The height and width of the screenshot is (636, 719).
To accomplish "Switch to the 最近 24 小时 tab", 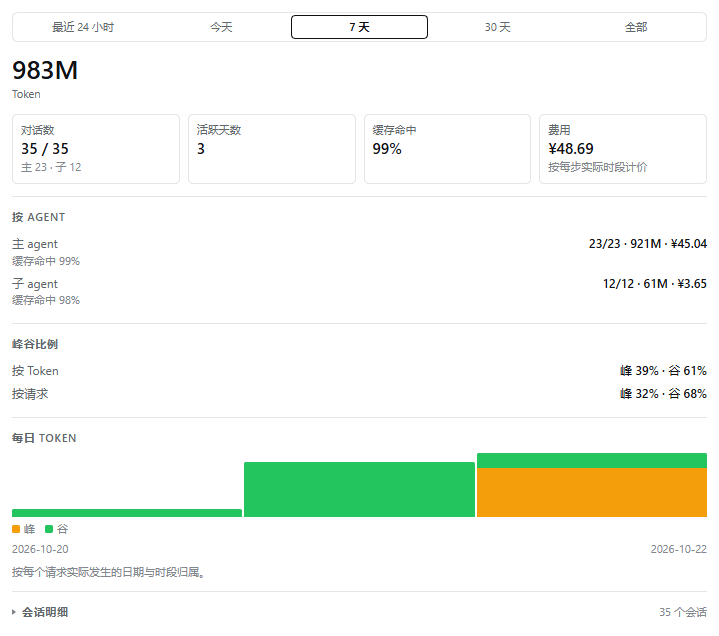I will click(83, 27).
